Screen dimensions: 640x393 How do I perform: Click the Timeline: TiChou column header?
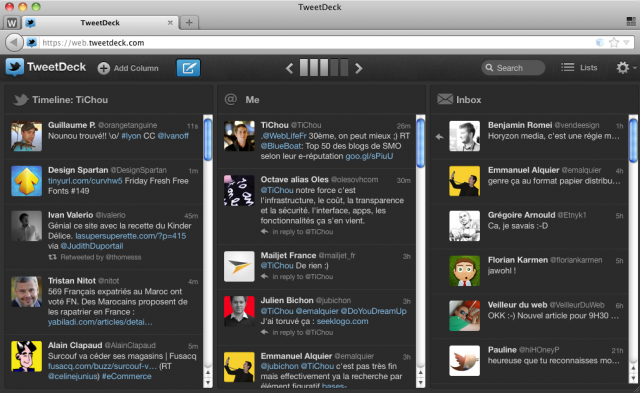[x=109, y=100]
